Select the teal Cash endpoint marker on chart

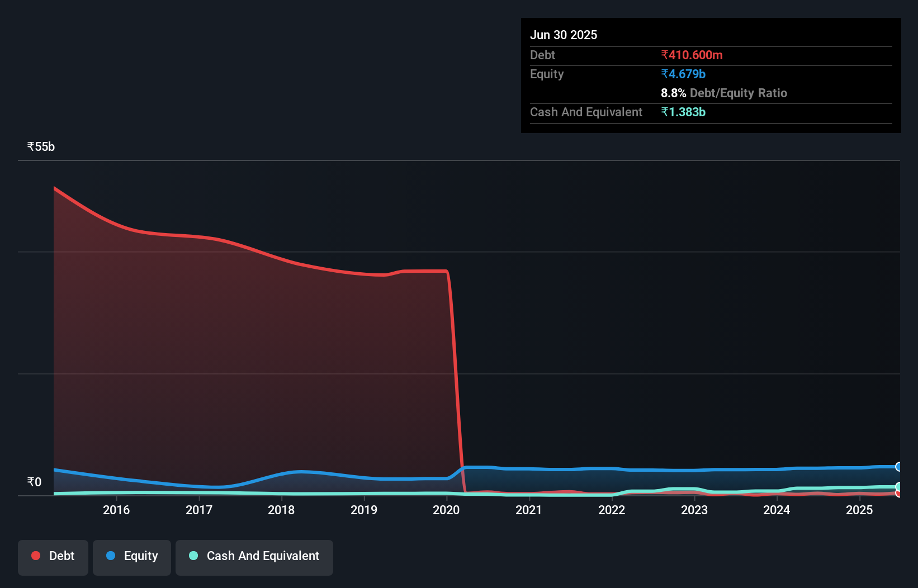pyautogui.click(x=898, y=486)
